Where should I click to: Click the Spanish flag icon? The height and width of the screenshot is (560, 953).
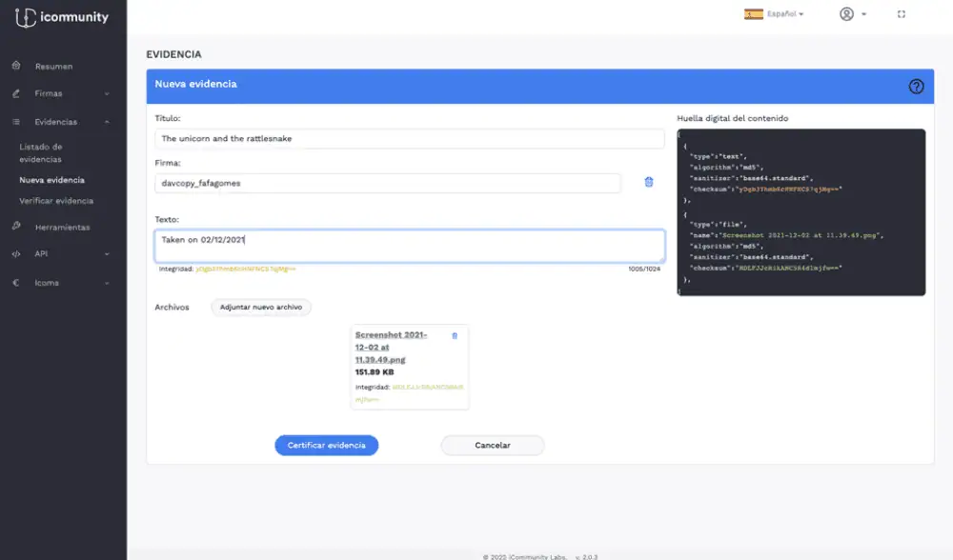[x=753, y=14]
